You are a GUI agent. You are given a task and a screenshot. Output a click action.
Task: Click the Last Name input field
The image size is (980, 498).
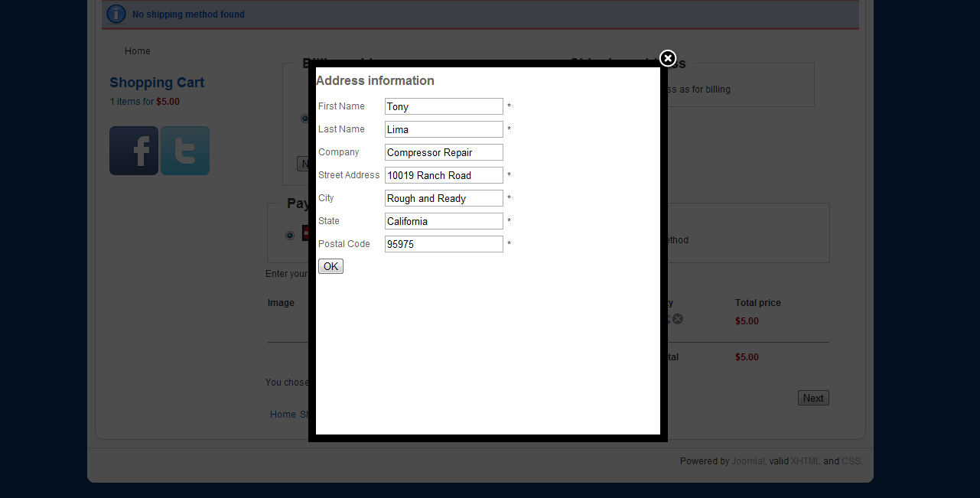tap(444, 129)
